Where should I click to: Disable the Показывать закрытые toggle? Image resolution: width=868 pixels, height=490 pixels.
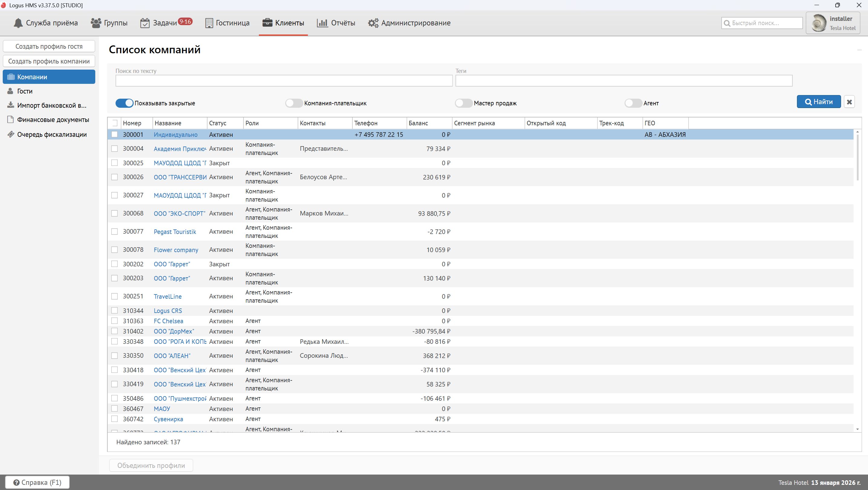124,103
